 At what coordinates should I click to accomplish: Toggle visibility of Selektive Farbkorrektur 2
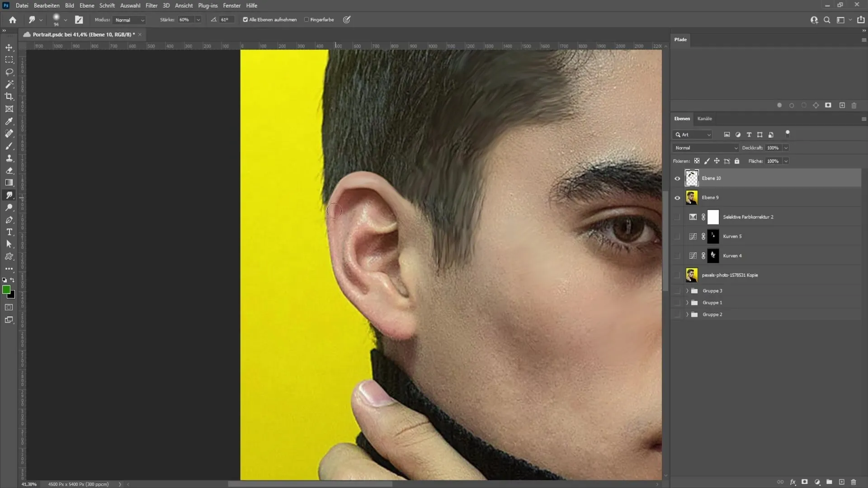677,216
